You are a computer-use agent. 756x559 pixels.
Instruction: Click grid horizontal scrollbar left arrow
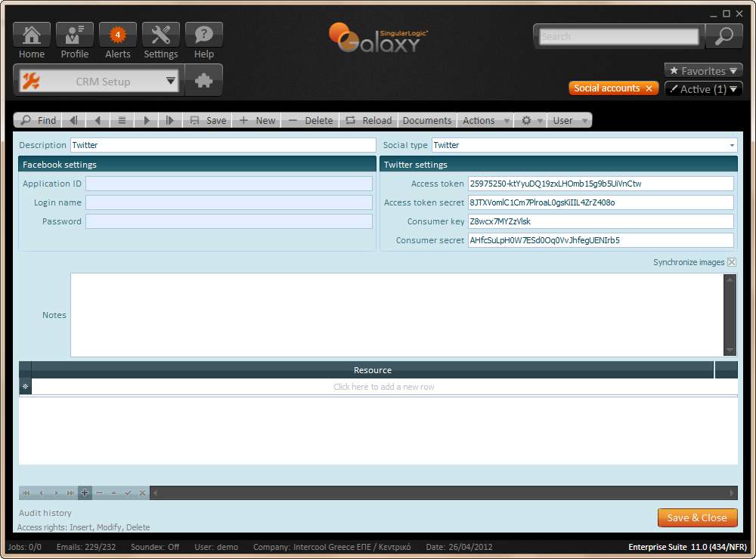[x=155, y=493]
